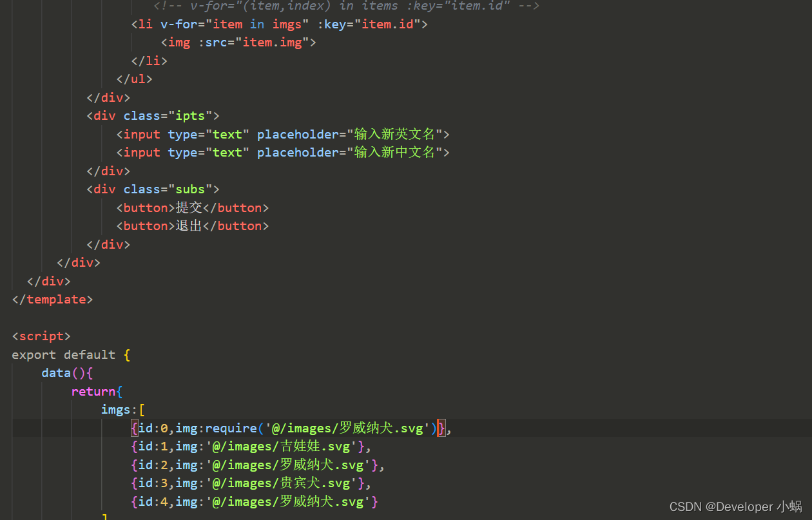Click the div class="subs" line
Image resolution: width=812 pixels, height=520 pixels.
click(153, 189)
